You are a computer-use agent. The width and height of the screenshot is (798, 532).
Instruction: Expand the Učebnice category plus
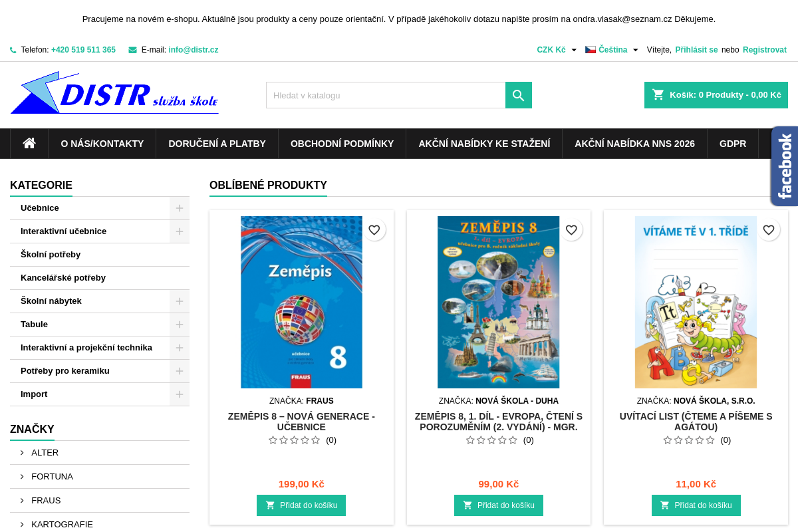(x=180, y=208)
